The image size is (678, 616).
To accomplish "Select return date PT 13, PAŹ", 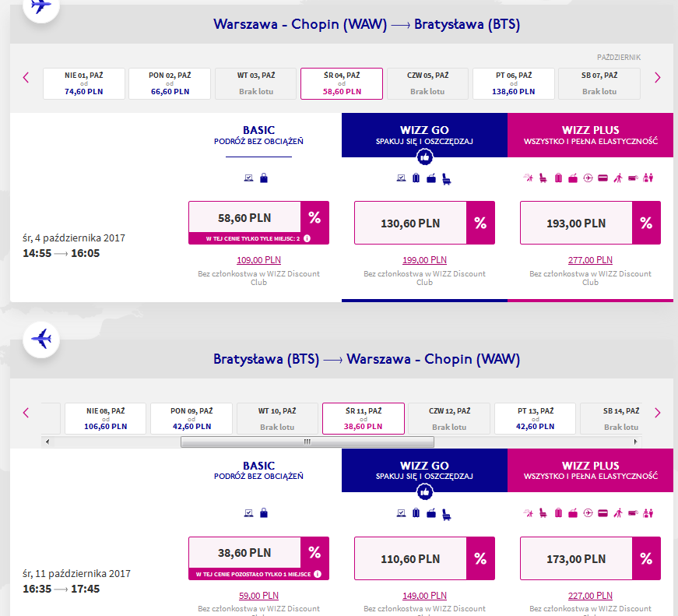I will 535,418.
